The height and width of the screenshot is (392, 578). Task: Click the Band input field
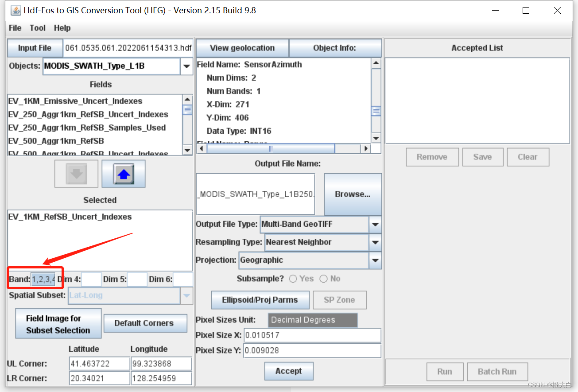(43, 279)
